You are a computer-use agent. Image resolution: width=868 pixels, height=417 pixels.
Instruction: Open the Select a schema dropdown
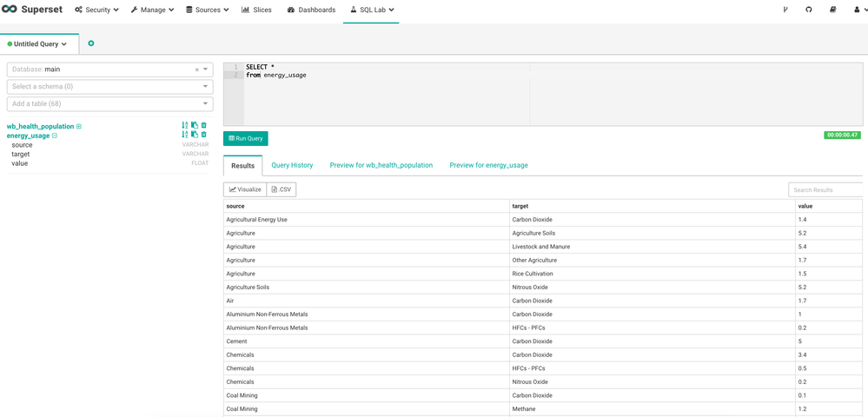tap(109, 86)
